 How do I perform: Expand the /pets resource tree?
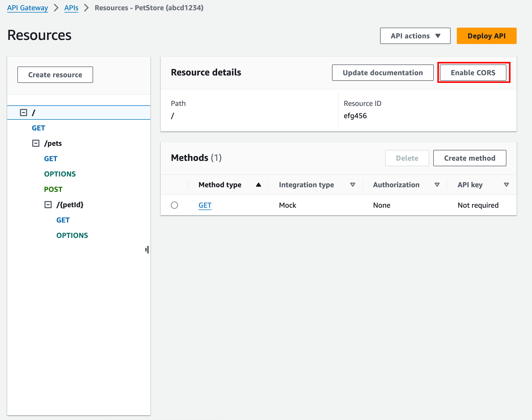click(36, 143)
